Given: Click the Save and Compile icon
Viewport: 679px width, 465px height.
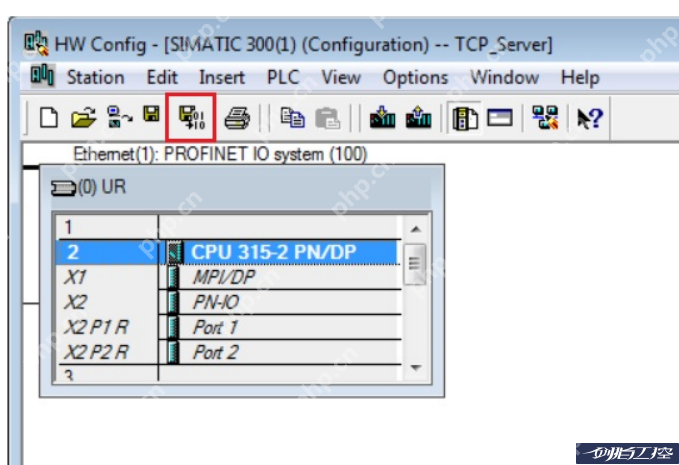Looking at the screenshot, I should tap(191, 118).
